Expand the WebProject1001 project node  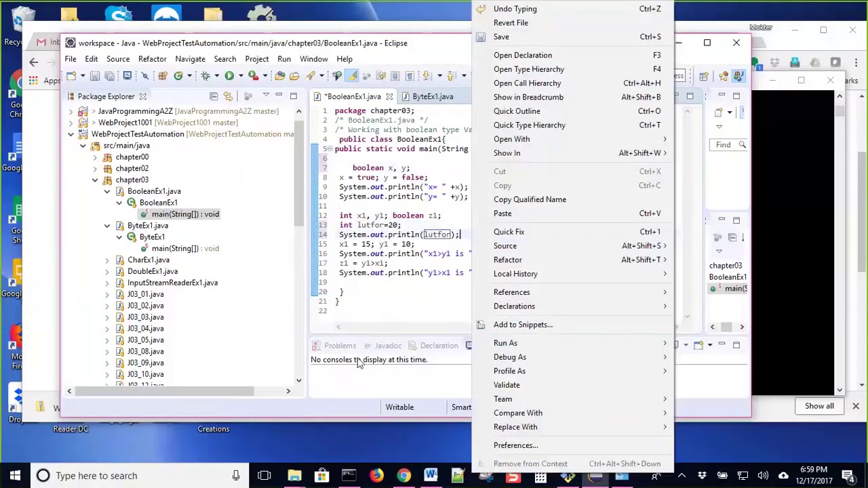[71, 123]
